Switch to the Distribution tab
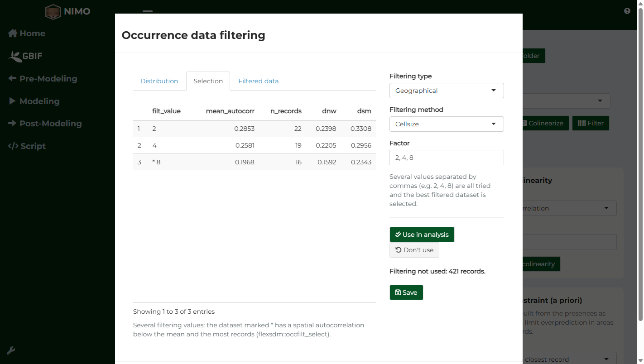 click(x=159, y=81)
